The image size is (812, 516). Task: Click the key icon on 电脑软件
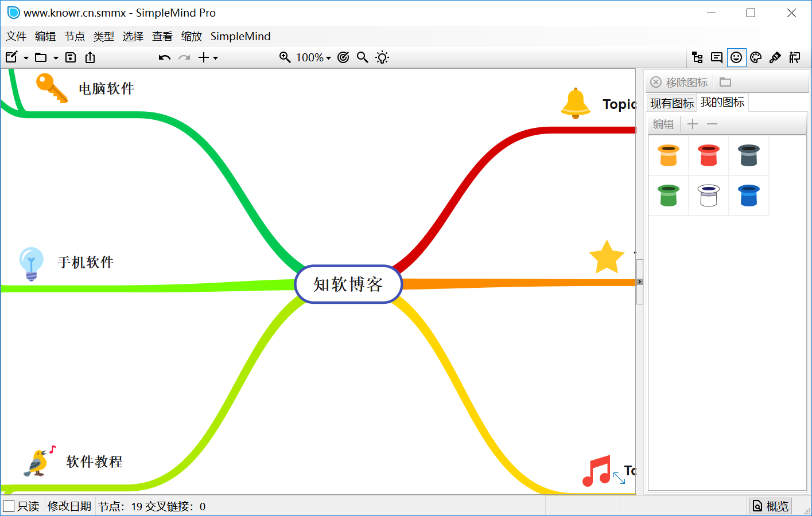click(52, 88)
